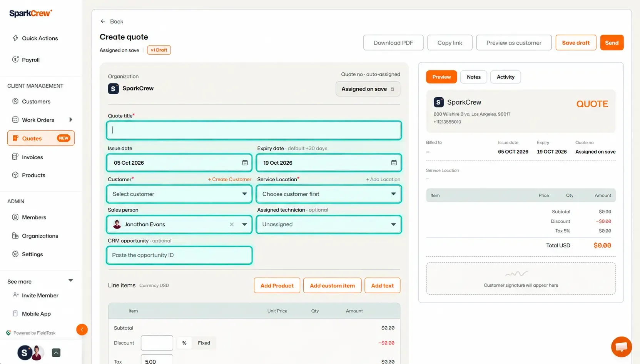Collapse the See more section

(71, 281)
